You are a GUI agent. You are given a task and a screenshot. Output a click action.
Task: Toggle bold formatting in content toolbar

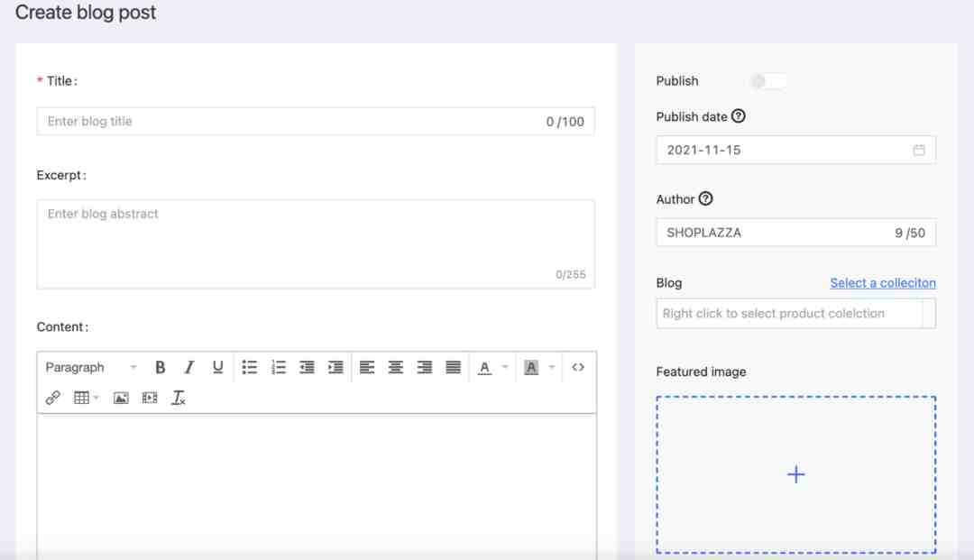point(160,368)
